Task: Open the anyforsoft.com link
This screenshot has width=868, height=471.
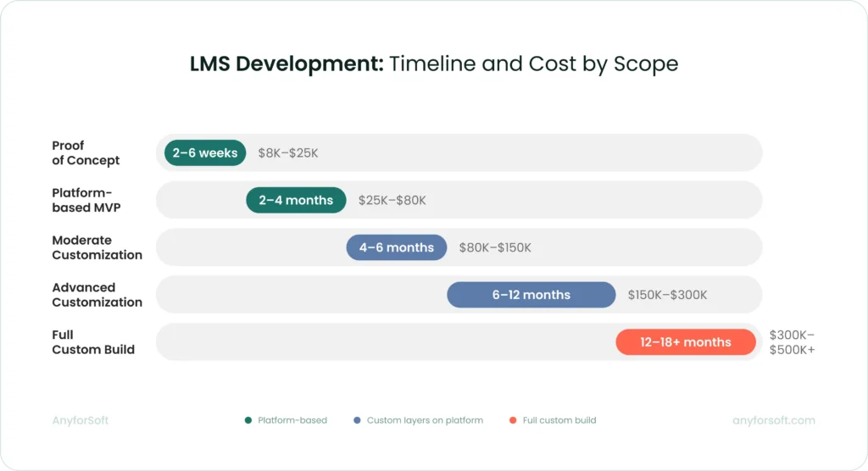Action: click(x=773, y=420)
